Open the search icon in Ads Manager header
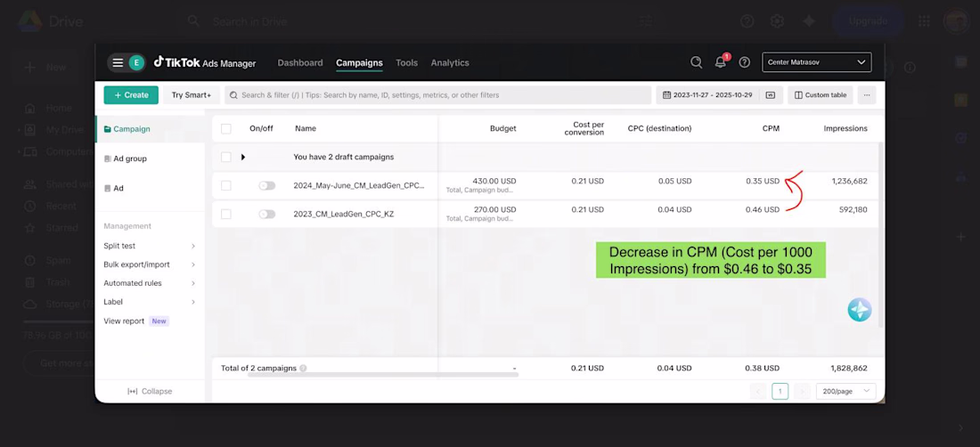This screenshot has height=447, width=980. tap(696, 62)
